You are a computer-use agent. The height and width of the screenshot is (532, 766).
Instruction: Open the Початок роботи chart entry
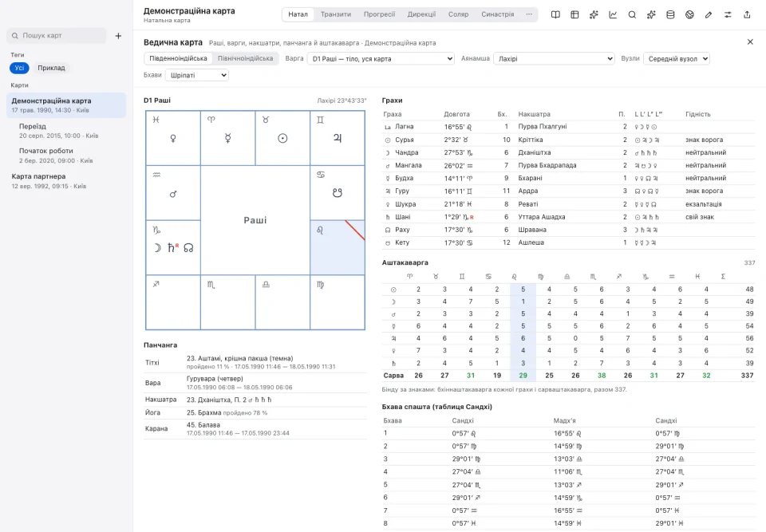click(66, 156)
